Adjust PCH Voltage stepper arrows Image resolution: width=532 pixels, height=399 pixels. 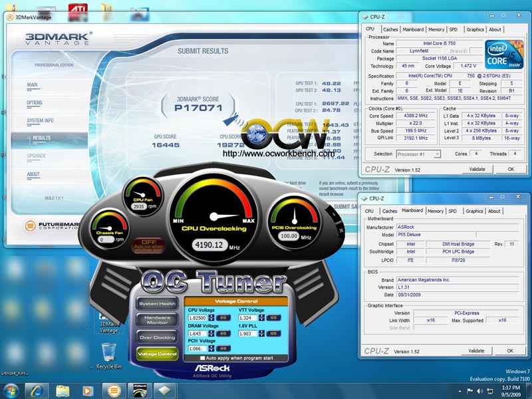(211, 348)
